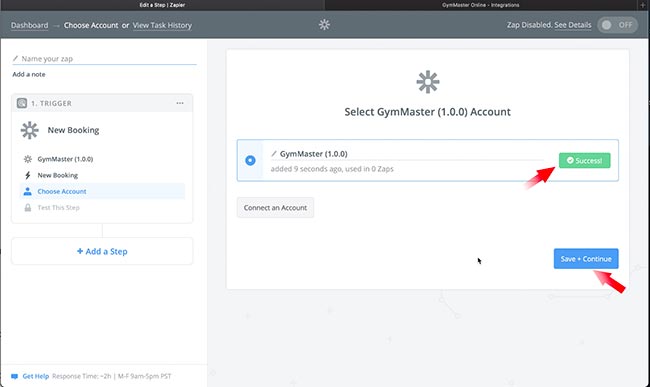Click the Choose Account person icon
The image size is (650, 387).
27,191
